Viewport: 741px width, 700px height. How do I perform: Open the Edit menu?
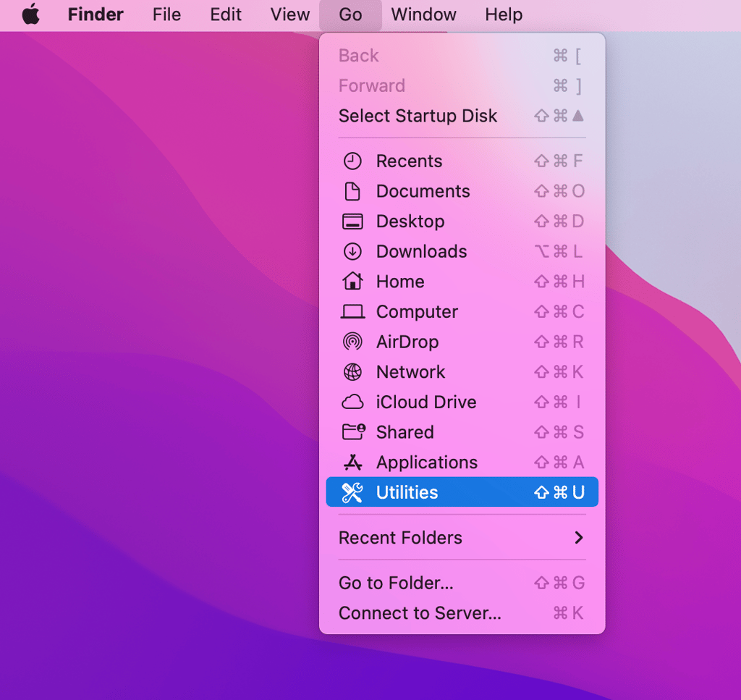click(226, 14)
